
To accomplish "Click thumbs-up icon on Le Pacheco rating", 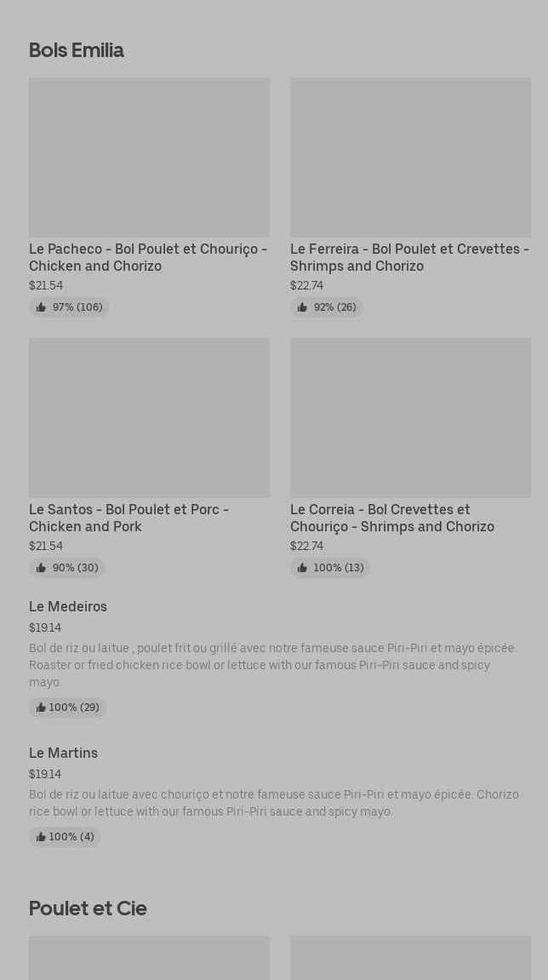I will (x=41, y=307).
